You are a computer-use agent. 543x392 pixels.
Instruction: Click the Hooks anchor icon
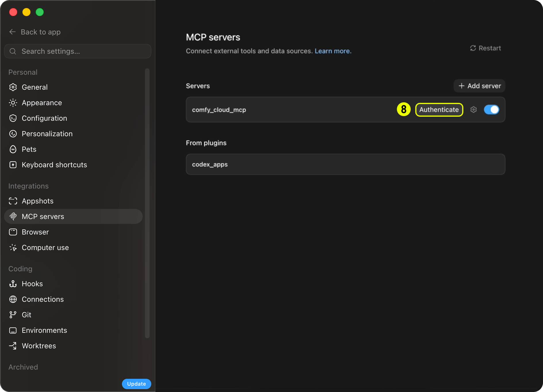click(13, 284)
